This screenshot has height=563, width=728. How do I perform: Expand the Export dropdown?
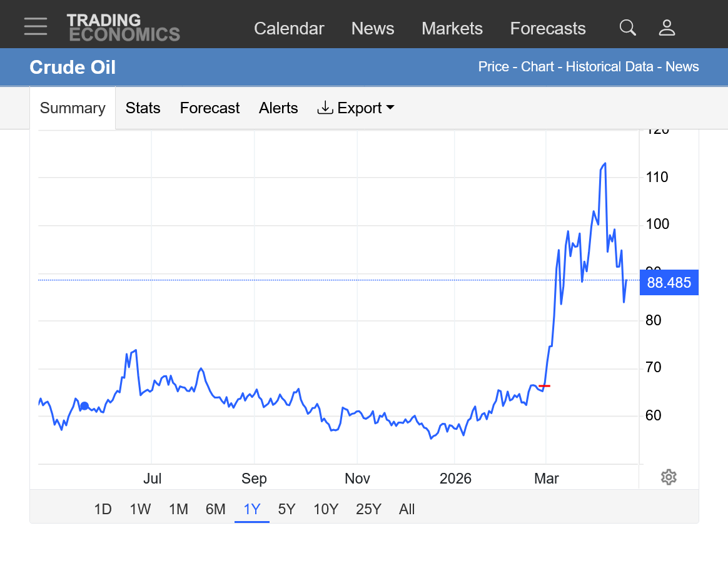(356, 108)
